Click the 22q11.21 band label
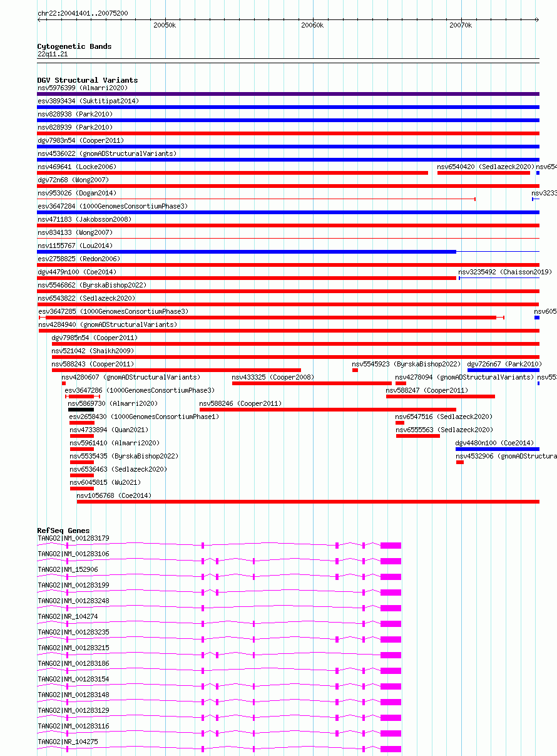The image size is (557, 756). pyautogui.click(x=53, y=54)
